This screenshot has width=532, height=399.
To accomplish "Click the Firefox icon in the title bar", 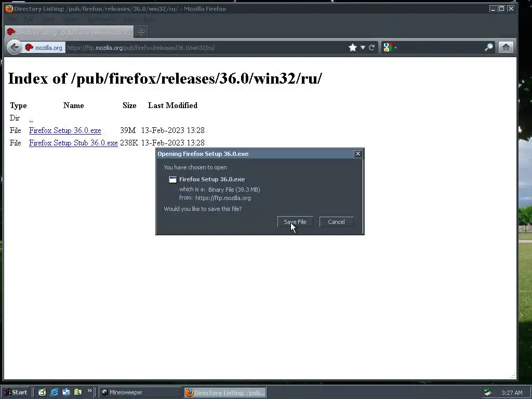I will (x=9, y=8).
